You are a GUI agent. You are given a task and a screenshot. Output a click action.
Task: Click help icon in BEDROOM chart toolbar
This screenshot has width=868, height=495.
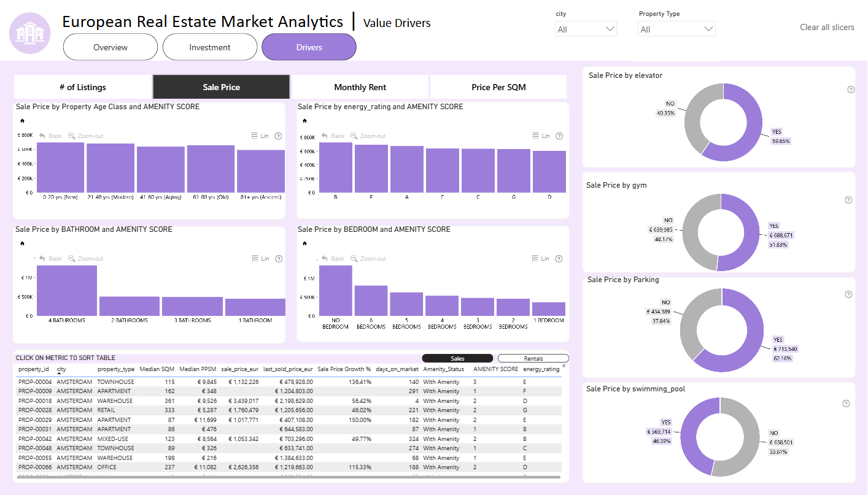(561, 259)
